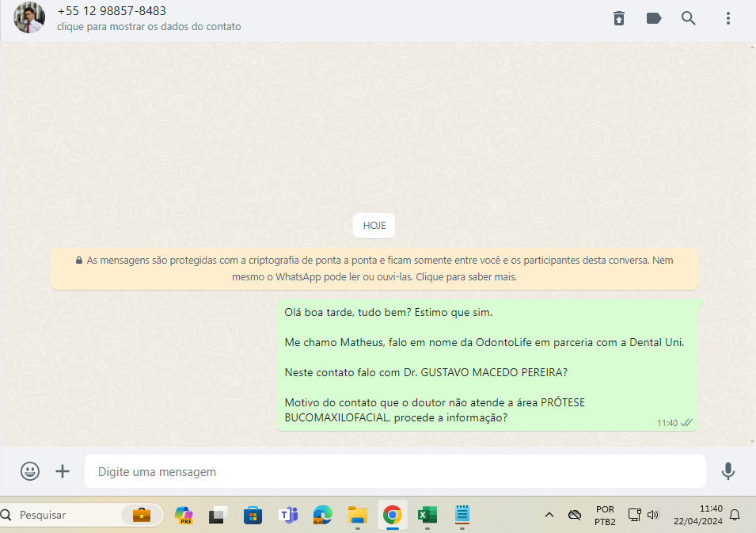Click the cloud sync off tray icon
756x533 pixels.
575,515
